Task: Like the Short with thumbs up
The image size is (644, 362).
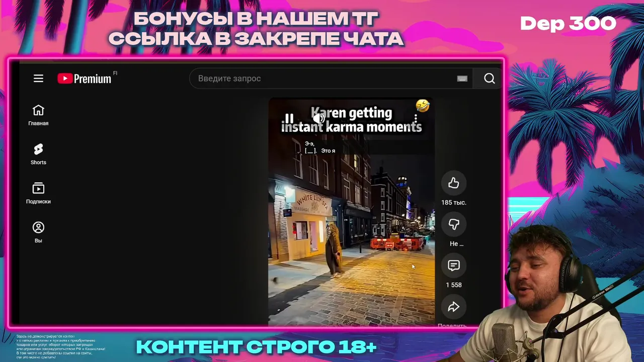Action: 454,183
